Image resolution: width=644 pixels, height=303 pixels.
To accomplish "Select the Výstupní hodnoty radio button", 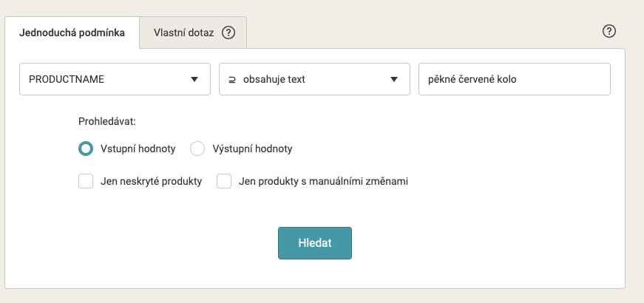I will click(x=197, y=149).
